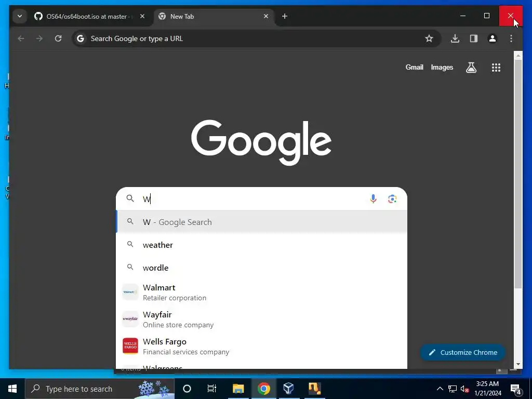Viewport: 532px width, 399px height.
Task: Open the notification center icon
Action: pyautogui.click(x=515, y=389)
